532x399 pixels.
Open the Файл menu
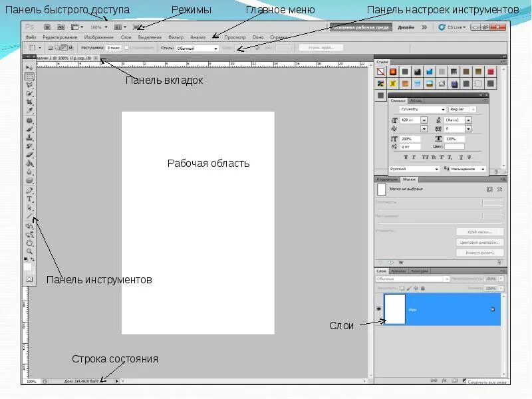[x=31, y=37]
